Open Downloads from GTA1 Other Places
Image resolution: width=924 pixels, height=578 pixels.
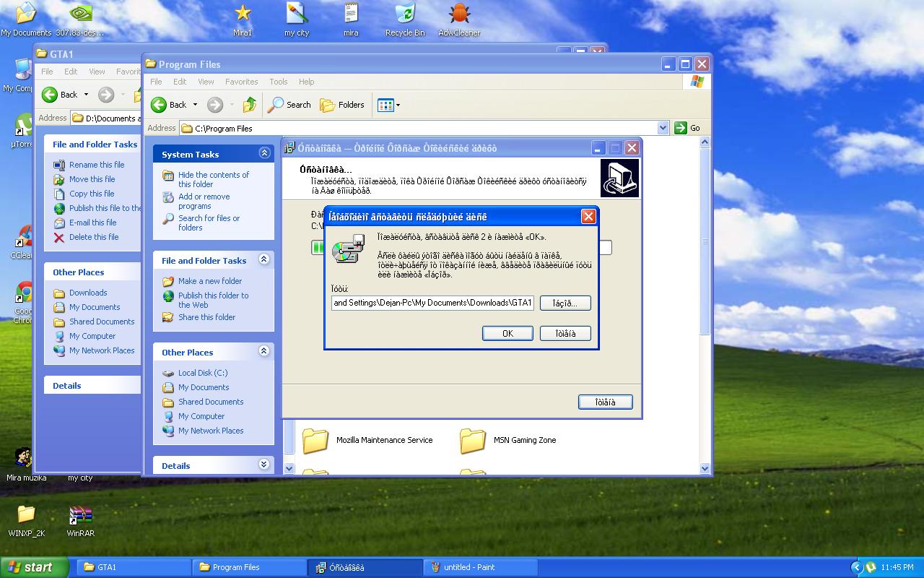point(88,293)
